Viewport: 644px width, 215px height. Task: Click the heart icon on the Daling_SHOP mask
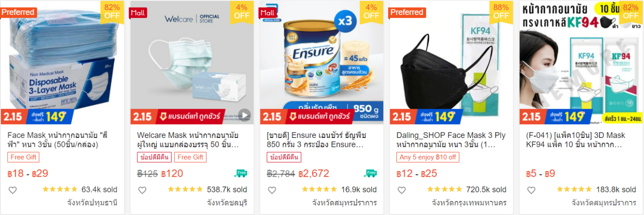pyautogui.click(x=402, y=190)
